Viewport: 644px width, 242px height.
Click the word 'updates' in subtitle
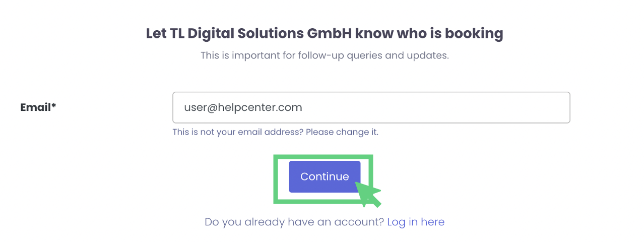(x=429, y=55)
